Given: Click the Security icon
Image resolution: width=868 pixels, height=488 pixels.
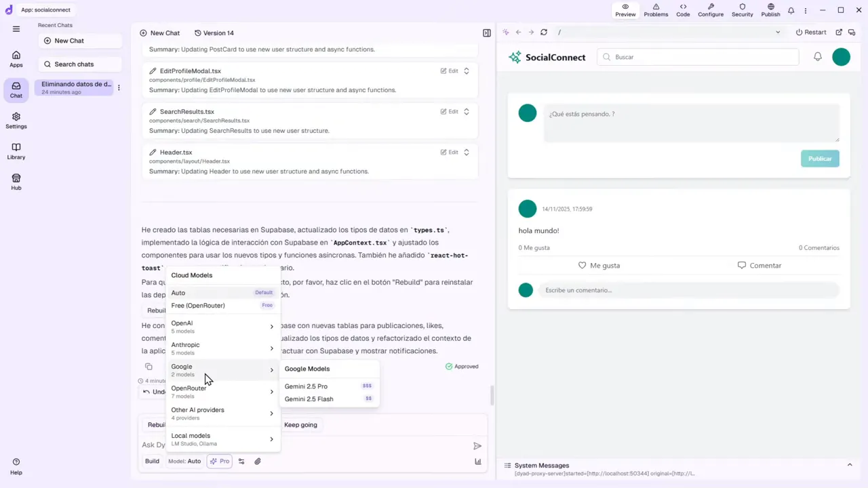Looking at the screenshot, I should [x=742, y=9].
